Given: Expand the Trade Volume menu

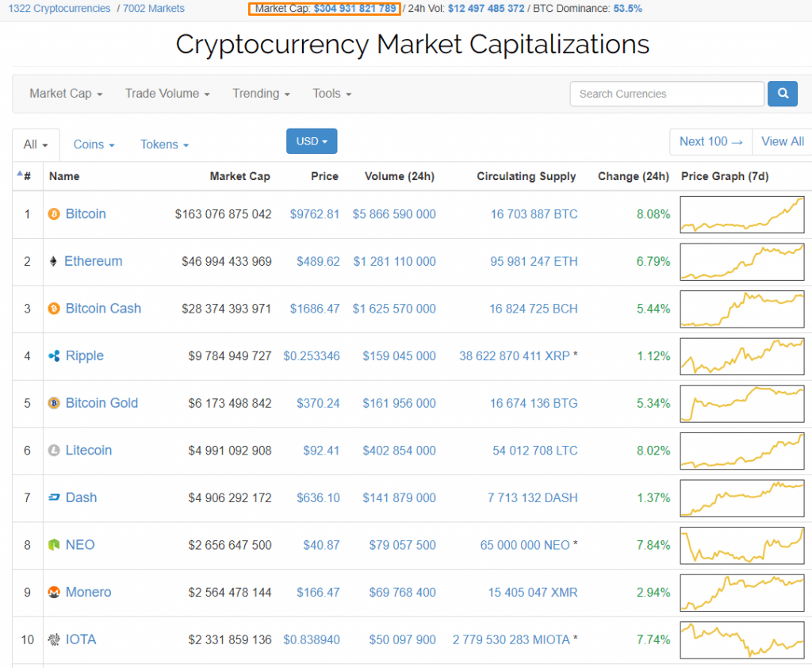Looking at the screenshot, I should (167, 94).
